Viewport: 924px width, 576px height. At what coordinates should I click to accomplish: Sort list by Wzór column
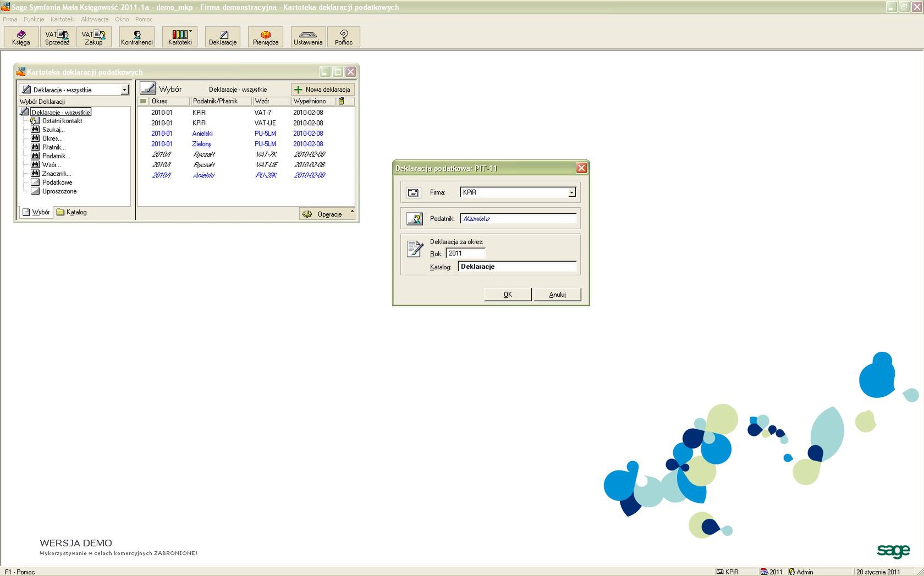(x=271, y=101)
